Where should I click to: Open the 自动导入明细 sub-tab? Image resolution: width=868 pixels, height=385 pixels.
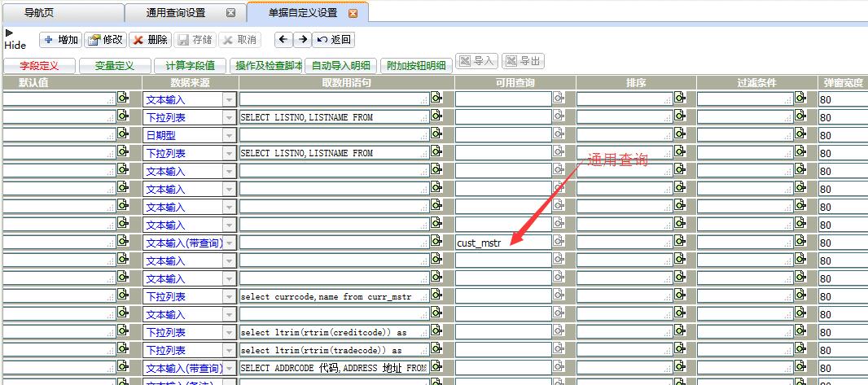tap(341, 66)
